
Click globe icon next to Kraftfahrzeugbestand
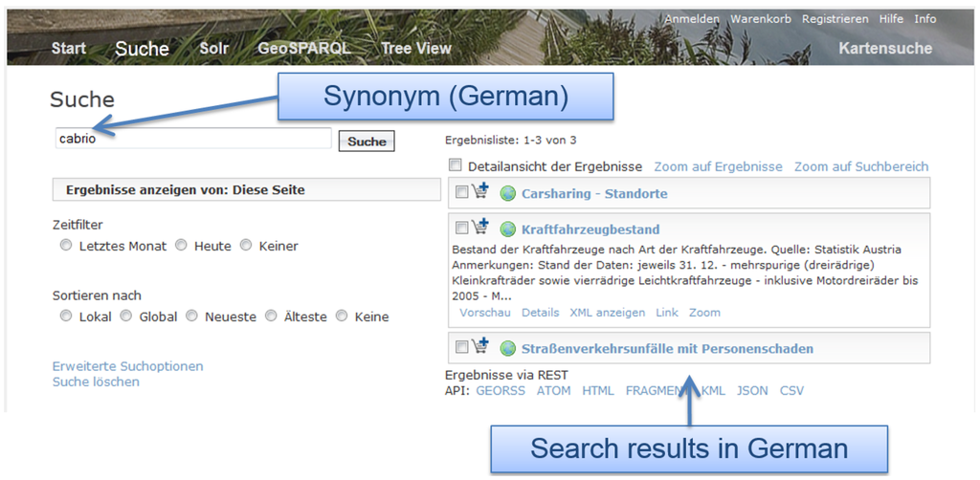click(507, 229)
